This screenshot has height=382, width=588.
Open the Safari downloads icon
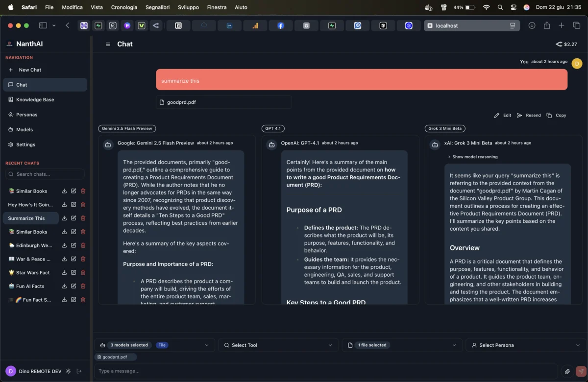[x=532, y=25]
